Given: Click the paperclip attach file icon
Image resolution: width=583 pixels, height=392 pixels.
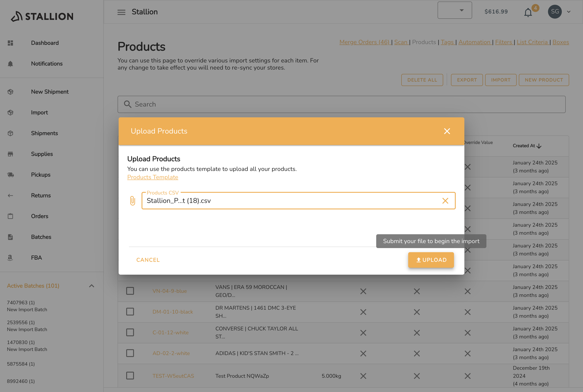Looking at the screenshot, I should 132,201.
